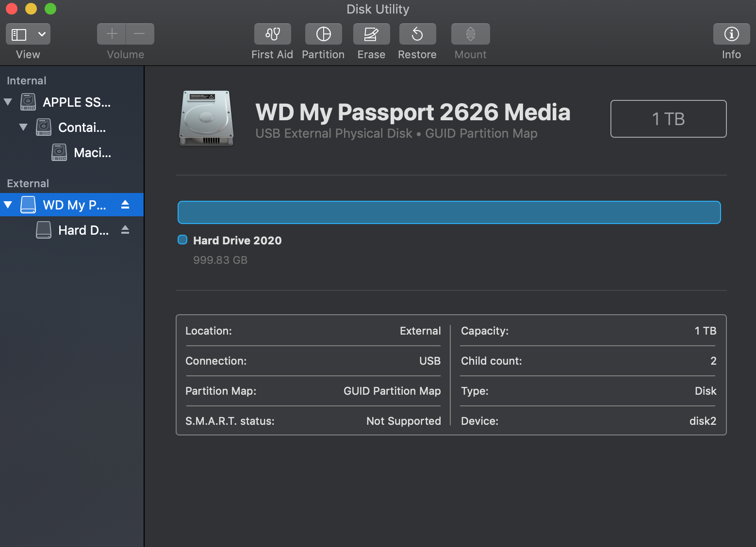Click the Internal section header

27,80
